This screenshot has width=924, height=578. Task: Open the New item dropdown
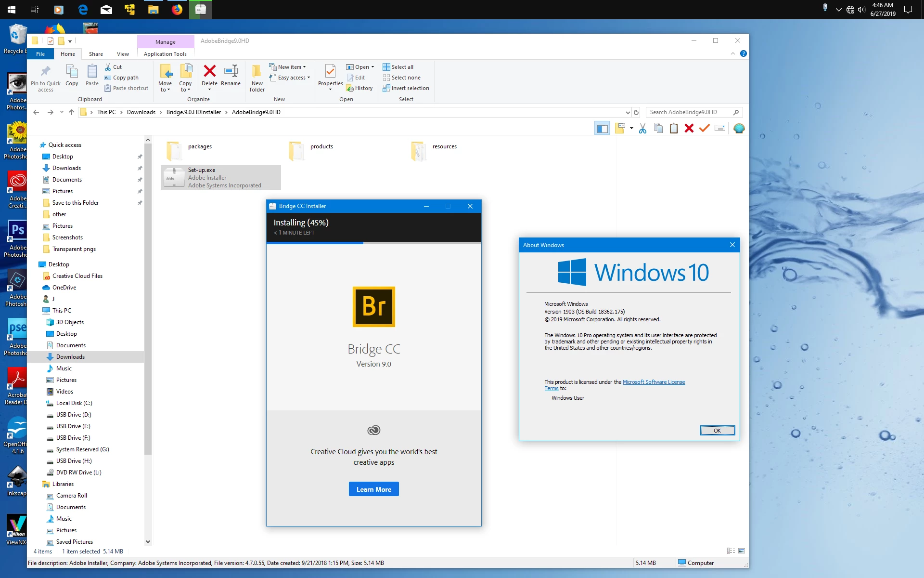(x=291, y=67)
